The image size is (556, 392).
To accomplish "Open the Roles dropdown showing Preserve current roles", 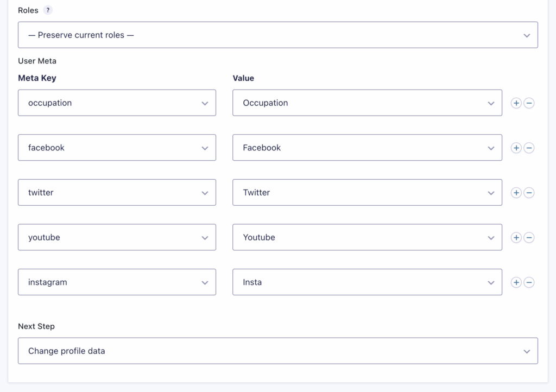I will click(x=278, y=35).
